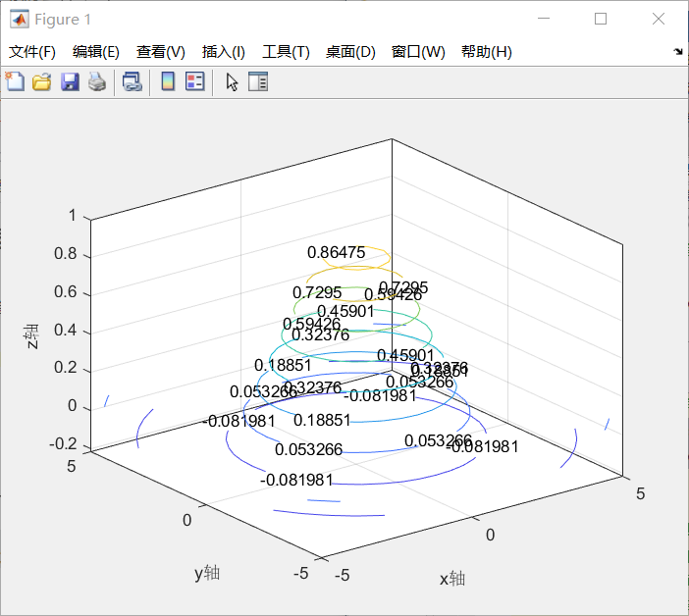Select the y轴 axis label

click(207, 573)
